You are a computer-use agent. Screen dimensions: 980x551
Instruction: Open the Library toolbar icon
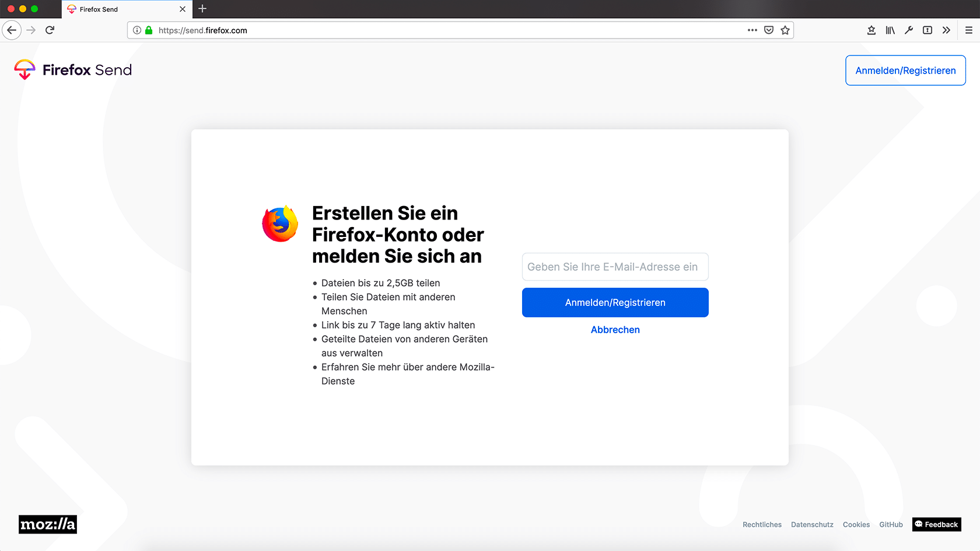890,30
